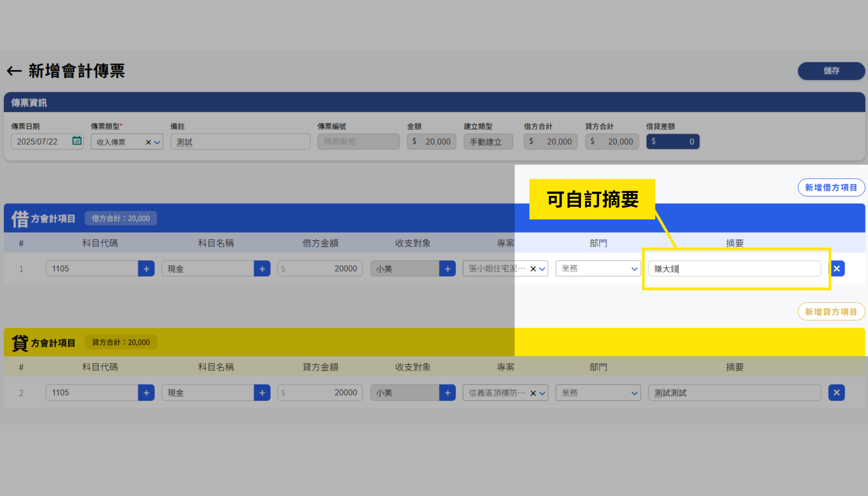Screen dimensions: 868x496
Task: Expand the credit row 專案 dropdown
Action: coord(542,393)
